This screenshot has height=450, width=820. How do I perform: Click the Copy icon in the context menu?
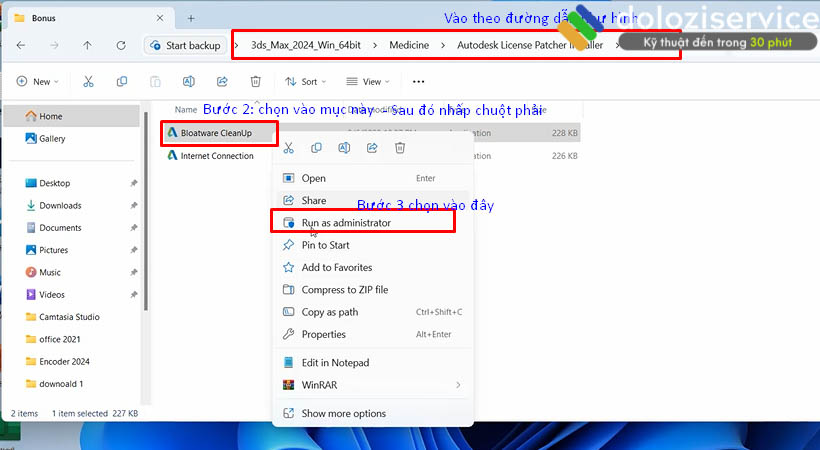click(x=316, y=148)
